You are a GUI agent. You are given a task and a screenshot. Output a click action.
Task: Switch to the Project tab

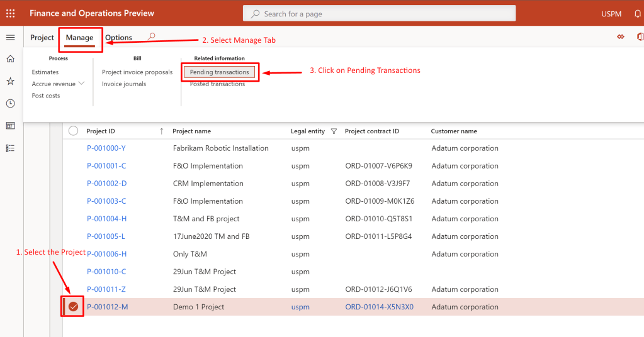[x=42, y=38]
